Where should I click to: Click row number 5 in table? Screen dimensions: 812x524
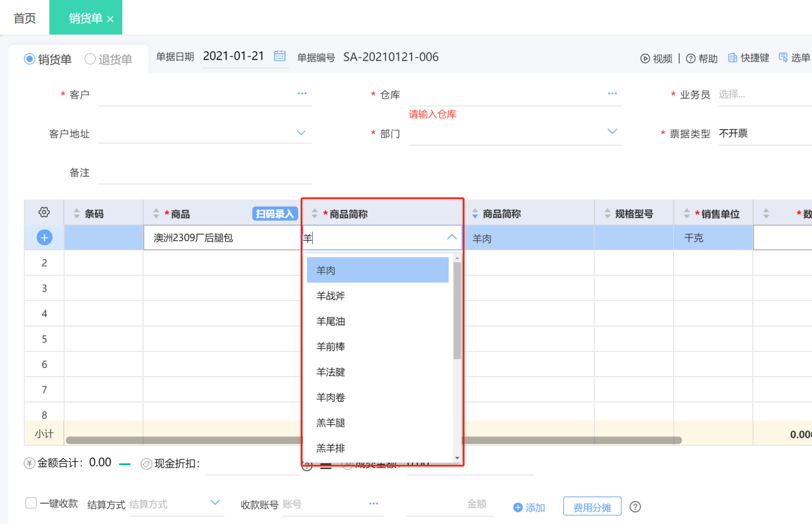[44, 339]
